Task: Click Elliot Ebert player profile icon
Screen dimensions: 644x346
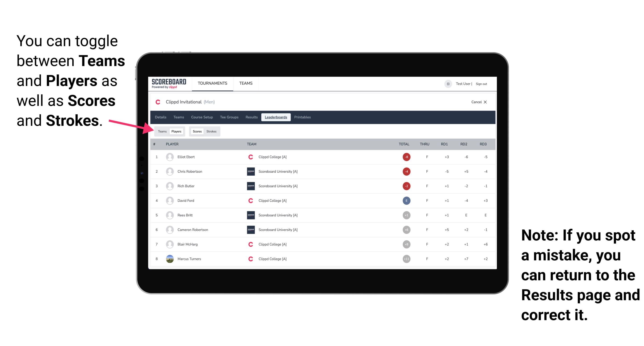Action: 170,157
